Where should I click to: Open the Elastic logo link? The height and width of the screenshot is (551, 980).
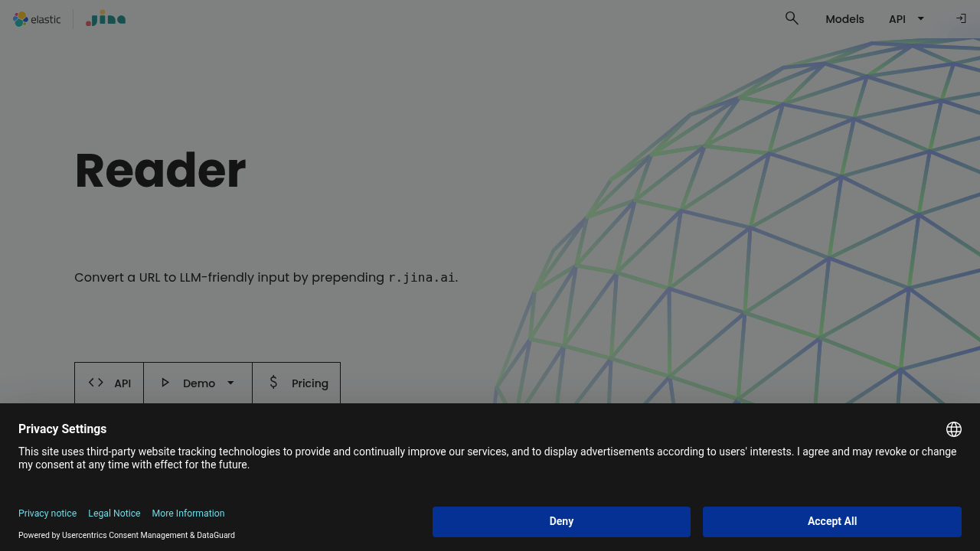37,19
